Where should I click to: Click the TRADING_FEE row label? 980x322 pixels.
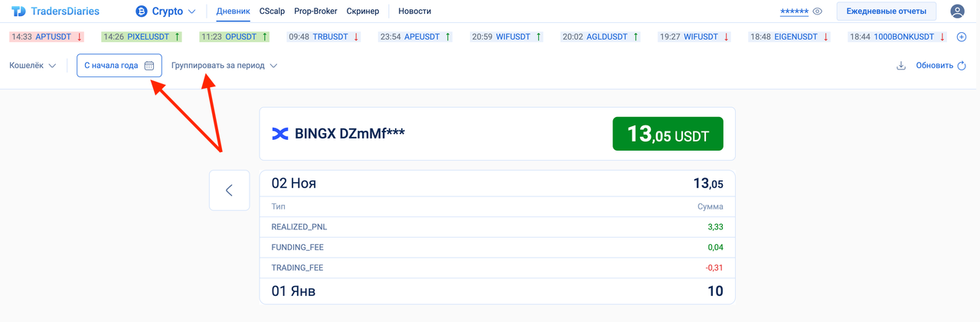pos(298,268)
